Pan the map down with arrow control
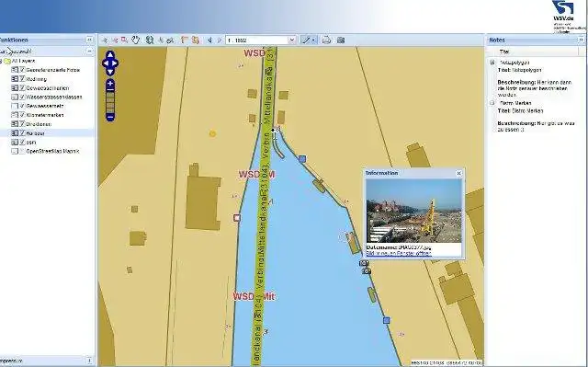Image resolution: width=588 pixels, height=367 pixels. 110,72
